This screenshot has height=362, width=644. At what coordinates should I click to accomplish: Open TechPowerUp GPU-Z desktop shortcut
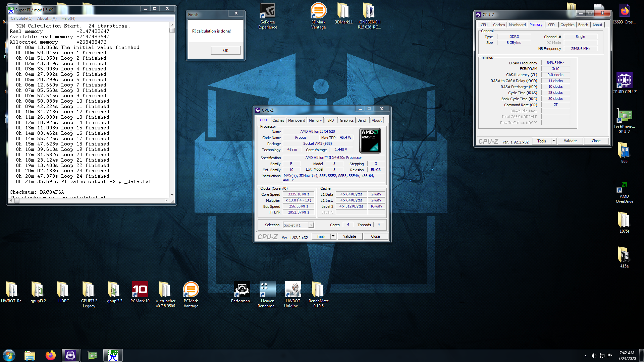tap(624, 121)
